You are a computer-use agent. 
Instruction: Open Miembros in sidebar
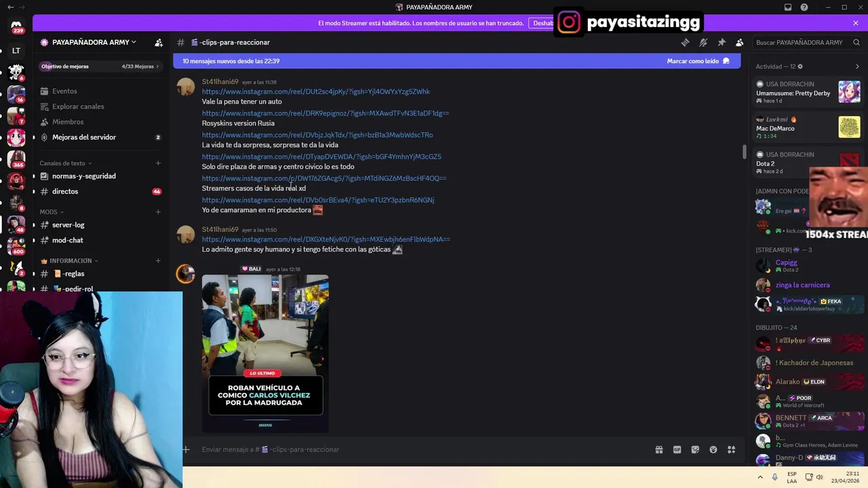[x=68, y=122]
